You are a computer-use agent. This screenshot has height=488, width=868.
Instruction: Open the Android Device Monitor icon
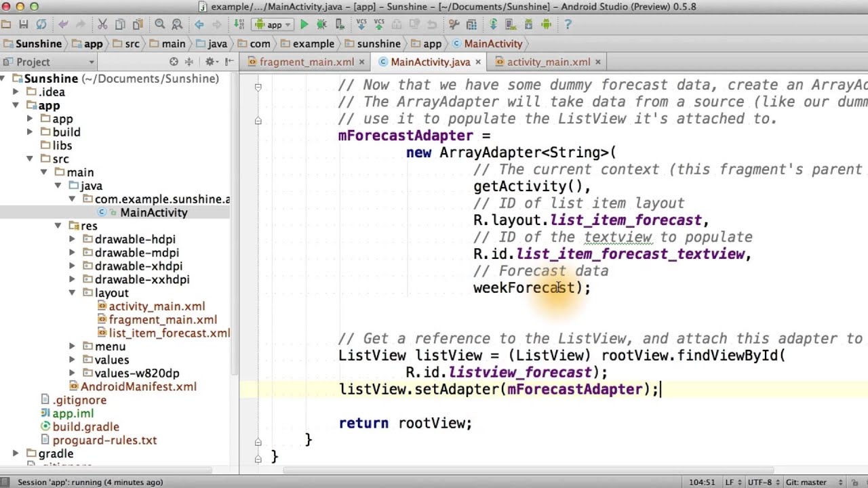click(x=546, y=25)
